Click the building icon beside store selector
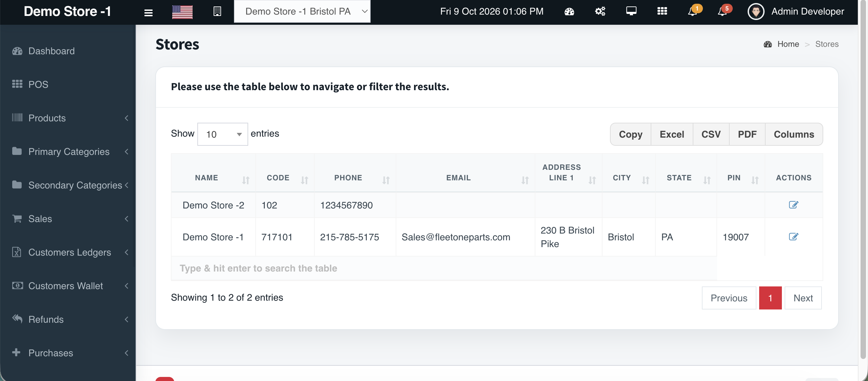 point(217,12)
